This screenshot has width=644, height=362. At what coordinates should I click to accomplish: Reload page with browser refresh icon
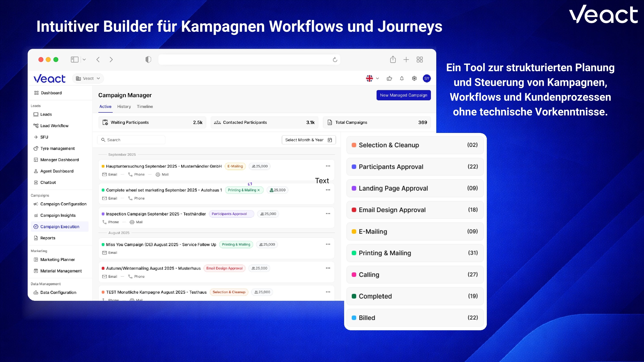(x=335, y=60)
